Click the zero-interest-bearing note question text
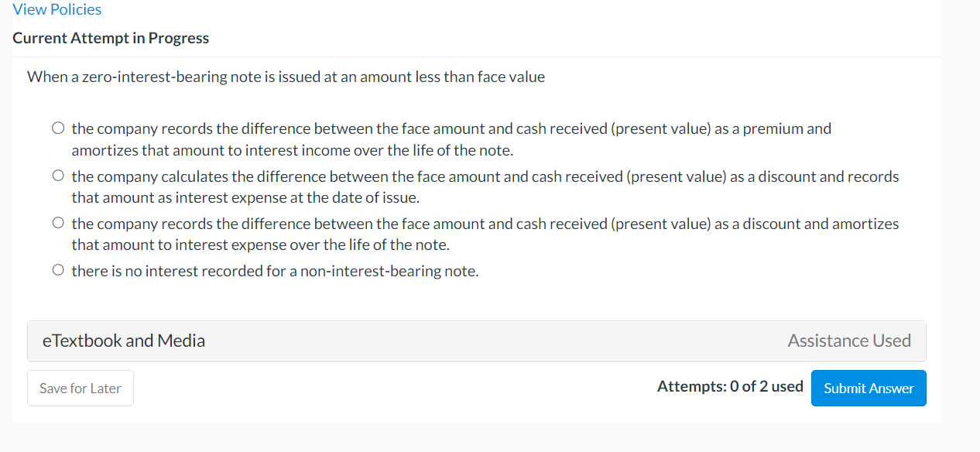Screen dimensions: 980x452 point(286,77)
